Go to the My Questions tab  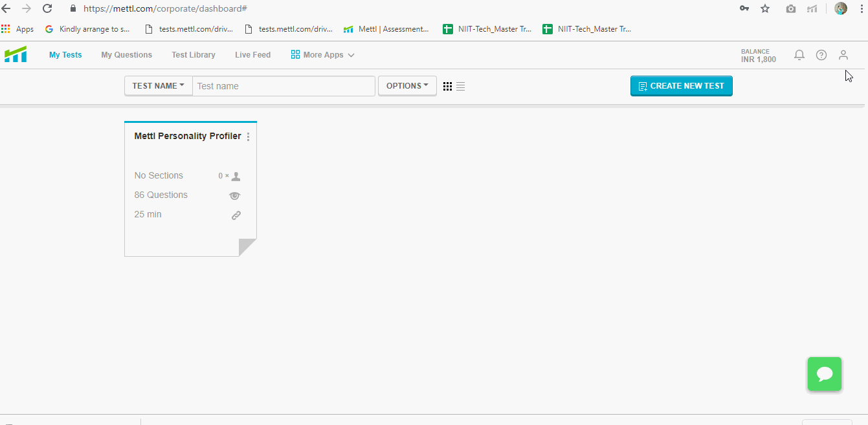[x=127, y=55]
